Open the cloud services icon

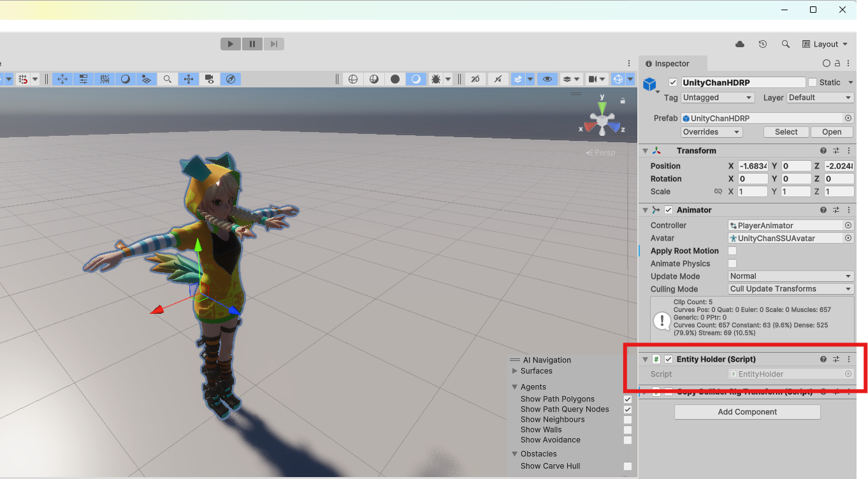[740, 44]
